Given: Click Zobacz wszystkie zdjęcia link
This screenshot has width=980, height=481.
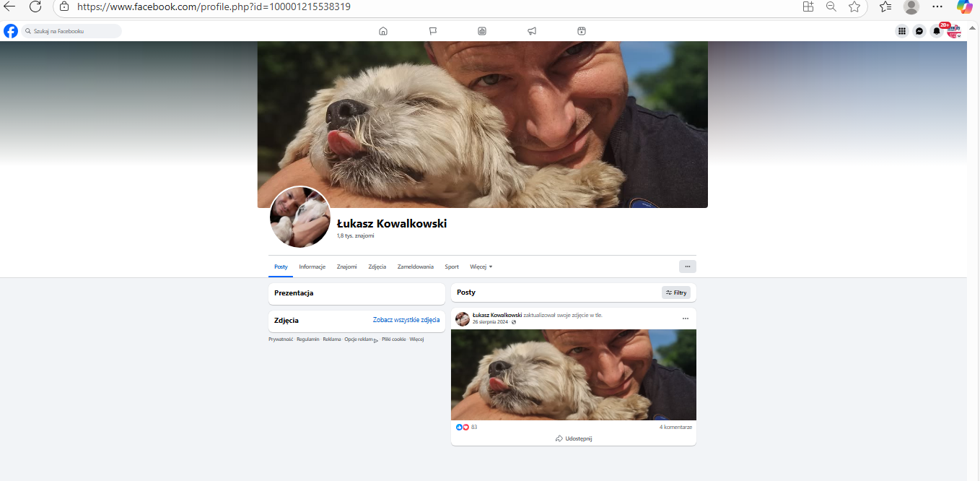Looking at the screenshot, I should pyautogui.click(x=406, y=320).
